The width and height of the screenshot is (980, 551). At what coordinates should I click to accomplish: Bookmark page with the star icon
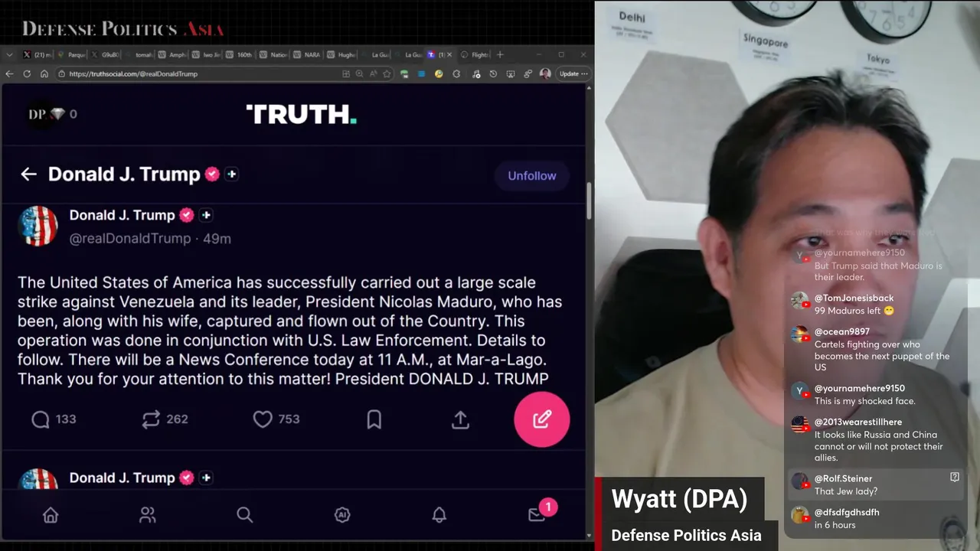[x=387, y=73]
